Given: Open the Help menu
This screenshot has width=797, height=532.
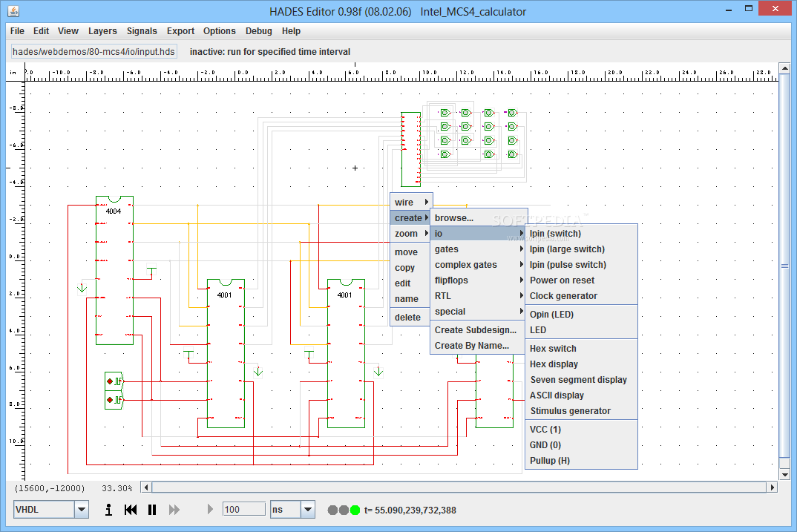Looking at the screenshot, I should (291, 31).
